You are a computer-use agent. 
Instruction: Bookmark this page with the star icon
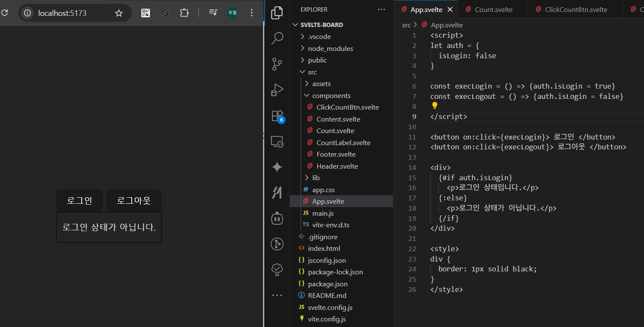[119, 13]
